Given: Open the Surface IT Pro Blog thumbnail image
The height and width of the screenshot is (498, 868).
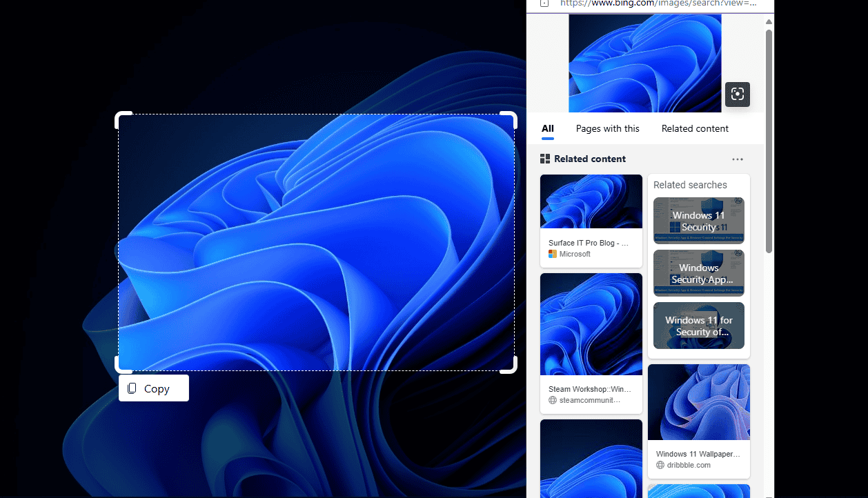Looking at the screenshot, I should [591, 201].
